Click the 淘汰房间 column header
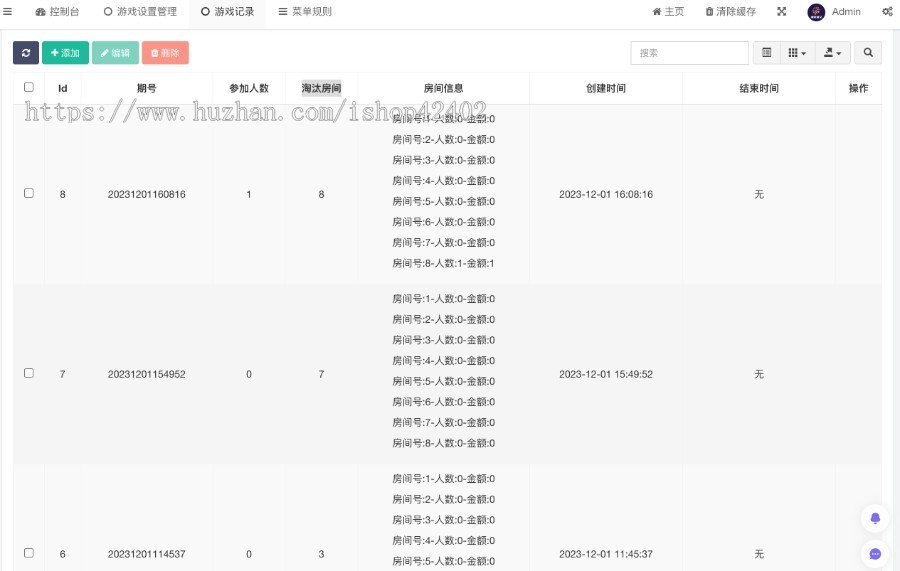The width and height of the screenshot is (900, 571). (x=321, y=88)
